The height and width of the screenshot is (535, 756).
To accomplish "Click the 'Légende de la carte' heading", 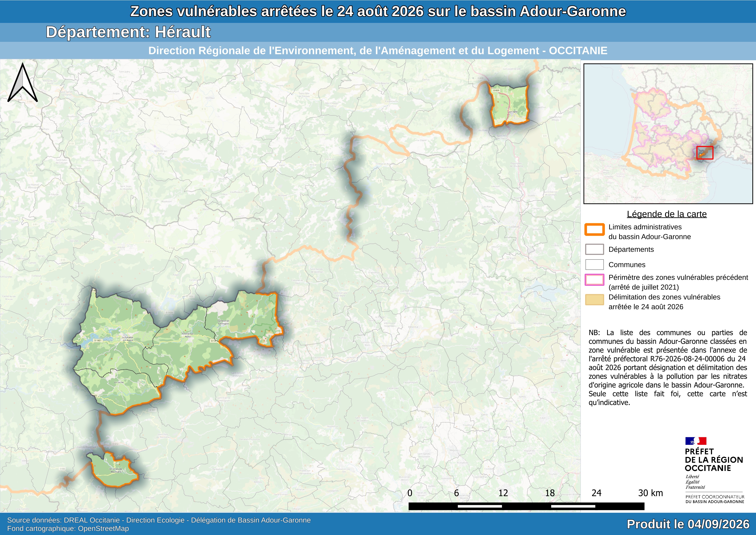I will pyautogui.click(x=667, y=214).
